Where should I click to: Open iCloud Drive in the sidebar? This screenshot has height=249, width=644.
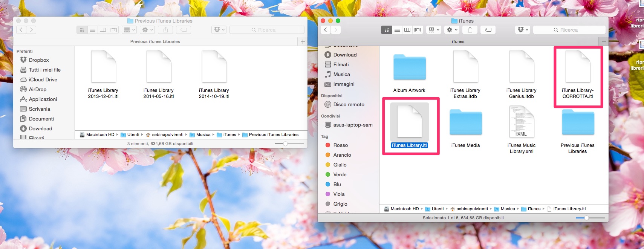pyautogui.click(x=43, y=79)
